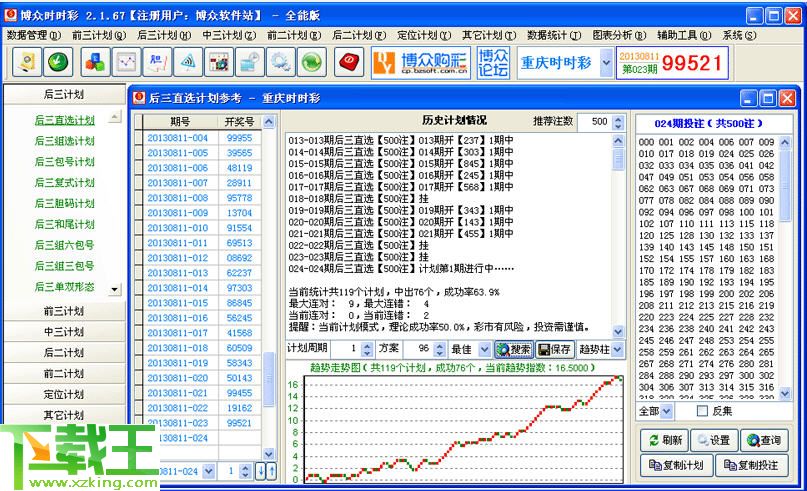Click the history plan text scrollbar up arrow
807x491 pixels.
618,140
